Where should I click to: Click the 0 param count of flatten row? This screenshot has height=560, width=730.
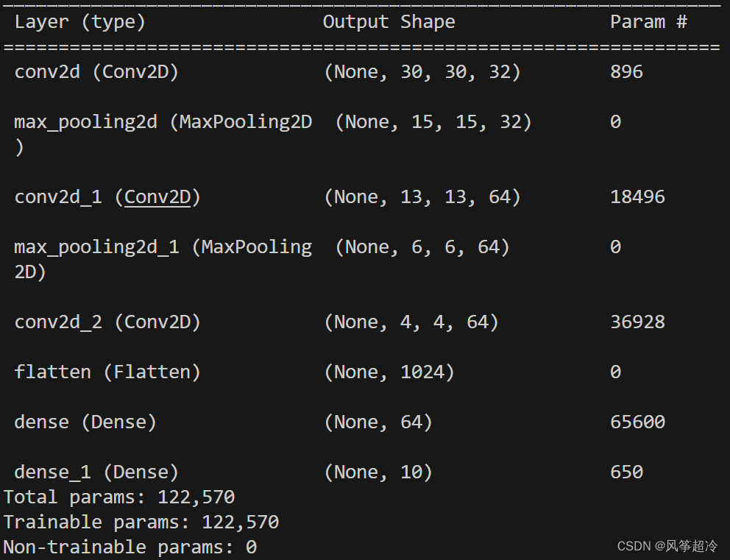[615, 372]
